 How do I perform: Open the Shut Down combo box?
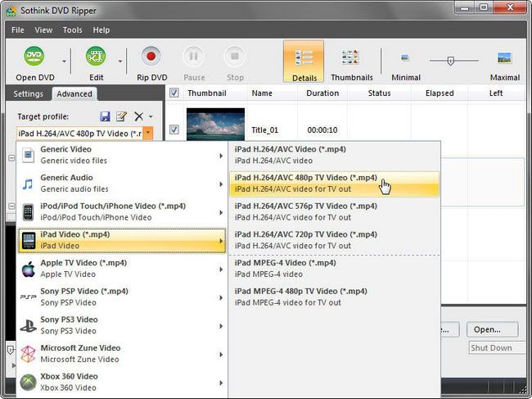pyautogui.click(x=497, y=348)
